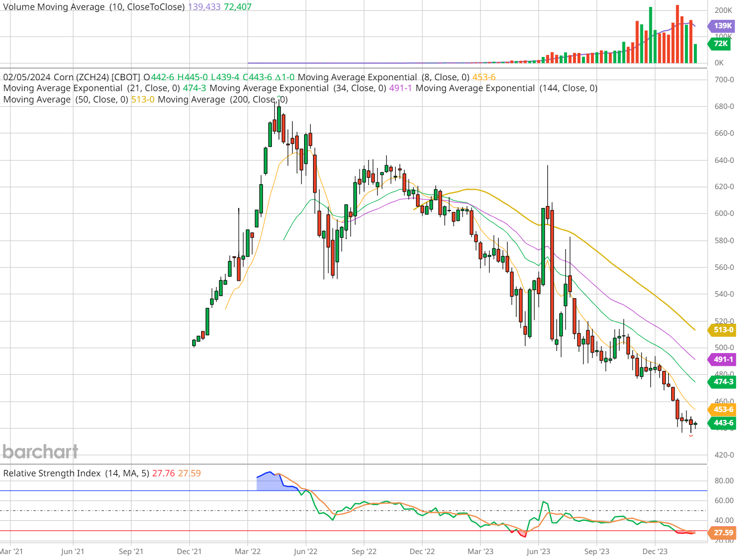Click the EMA (144, Close, 0) legend label
The width and height of the screenshot is (737, 560).
pos(507,88)
